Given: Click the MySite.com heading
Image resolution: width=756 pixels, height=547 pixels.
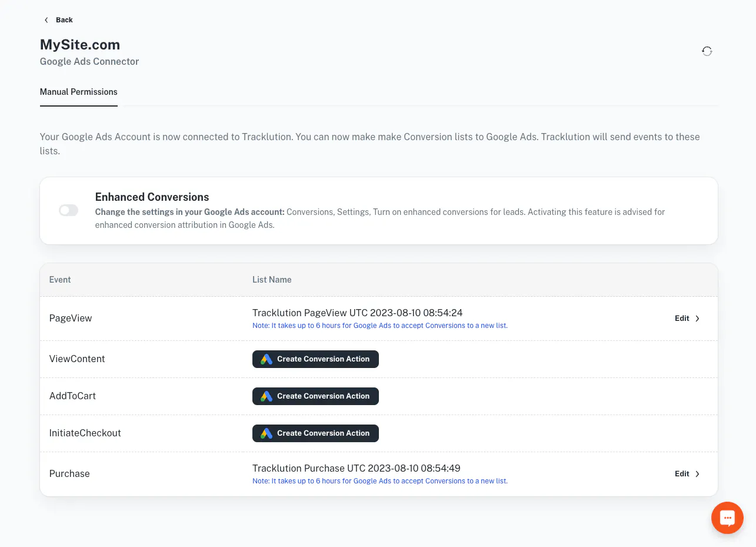Looking at the screenshot, I should [80, 45].
